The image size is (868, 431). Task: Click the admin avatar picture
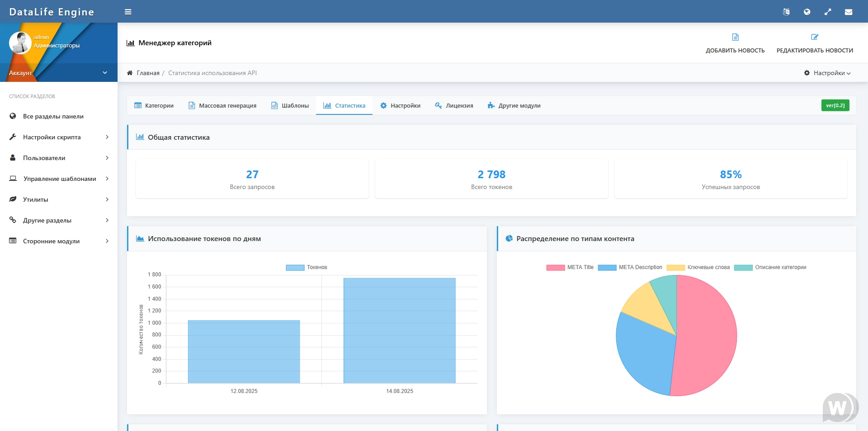coord(20,43)
